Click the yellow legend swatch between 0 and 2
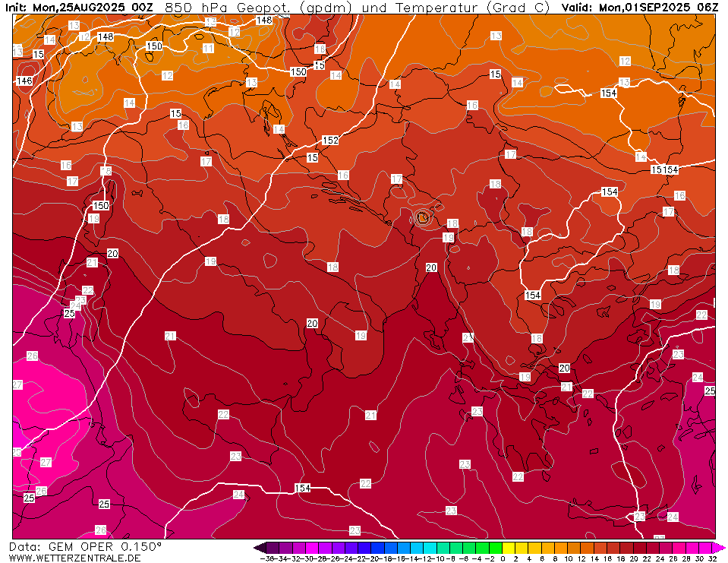Viewport: 728px width, 563px height. coord(509,547)
